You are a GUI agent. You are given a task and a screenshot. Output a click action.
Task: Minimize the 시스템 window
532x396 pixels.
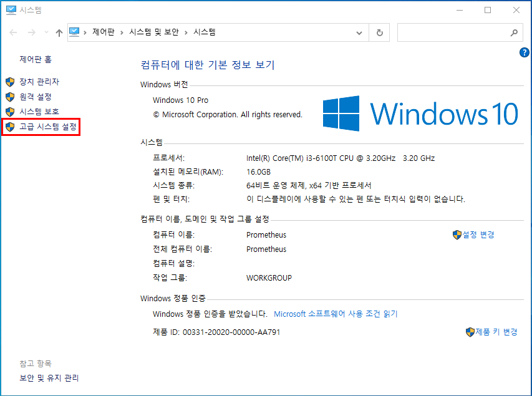click(x=460, y=10)
